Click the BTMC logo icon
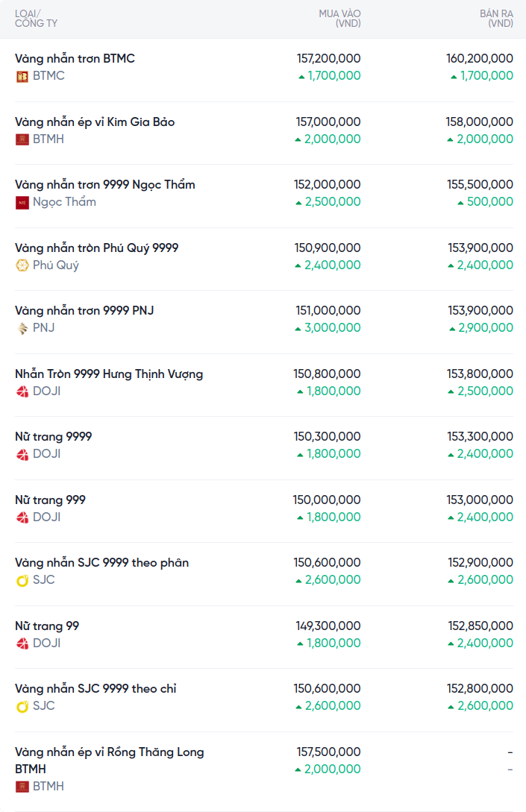The height and width of the screenshot is (812, 526). point(22,76)
